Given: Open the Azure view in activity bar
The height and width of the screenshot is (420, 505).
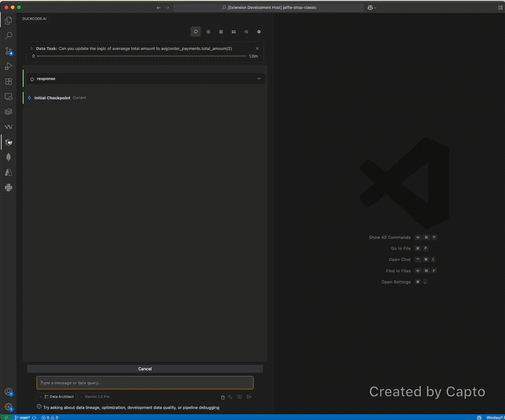Looking at the screenshot, I should pos(8,172).
